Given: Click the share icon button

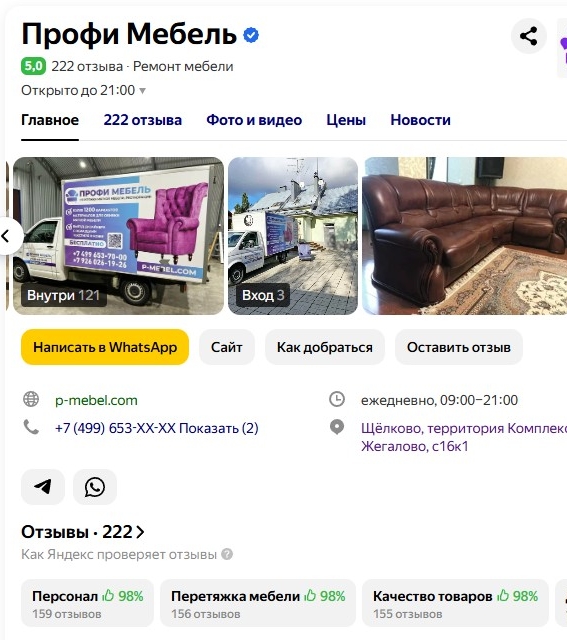Looking at the screenshot, I should (529, 36).
